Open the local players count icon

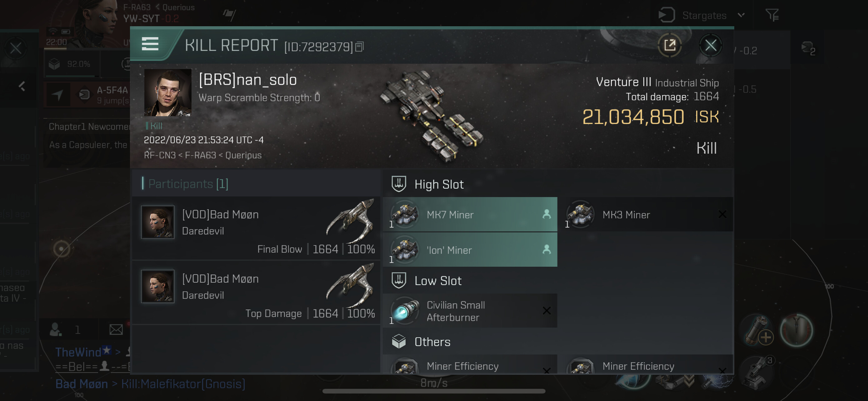point(56,329)
